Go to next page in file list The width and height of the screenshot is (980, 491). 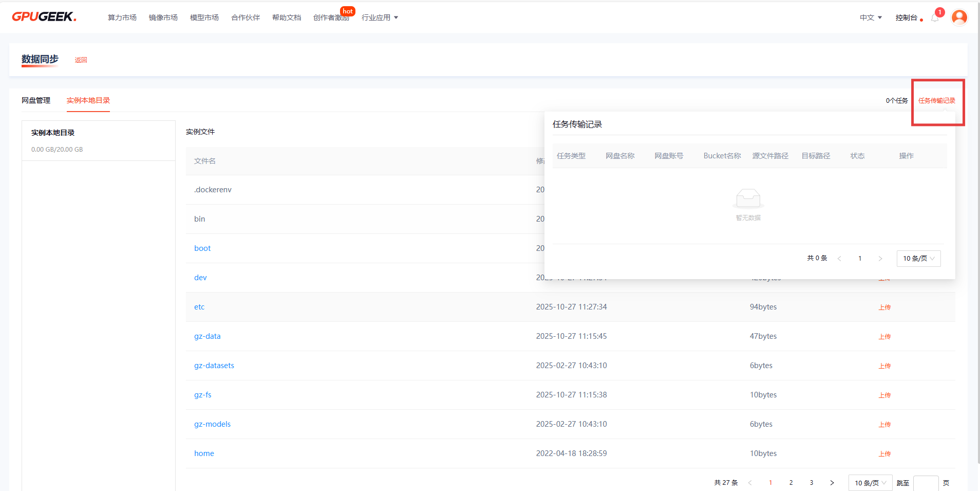coord(832,483)
